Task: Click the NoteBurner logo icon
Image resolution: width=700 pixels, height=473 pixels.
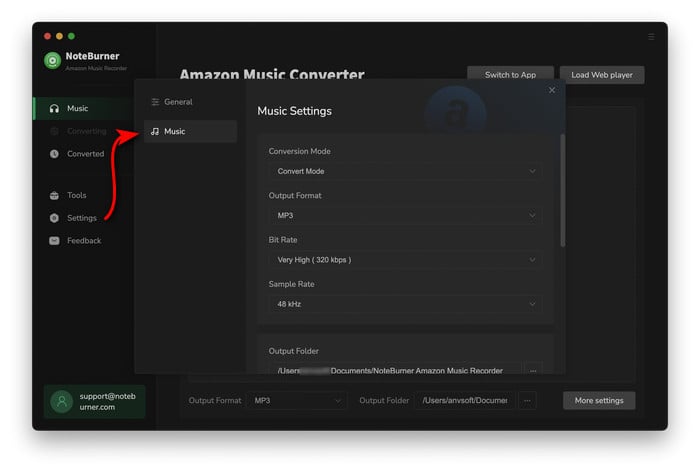Action: [52, 60]
